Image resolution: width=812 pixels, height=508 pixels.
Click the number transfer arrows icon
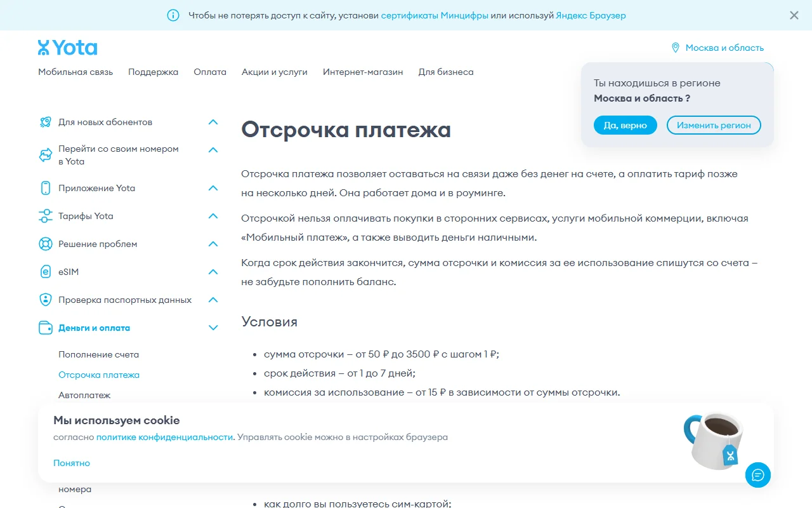pyautogui.click(x=45, y=155)
